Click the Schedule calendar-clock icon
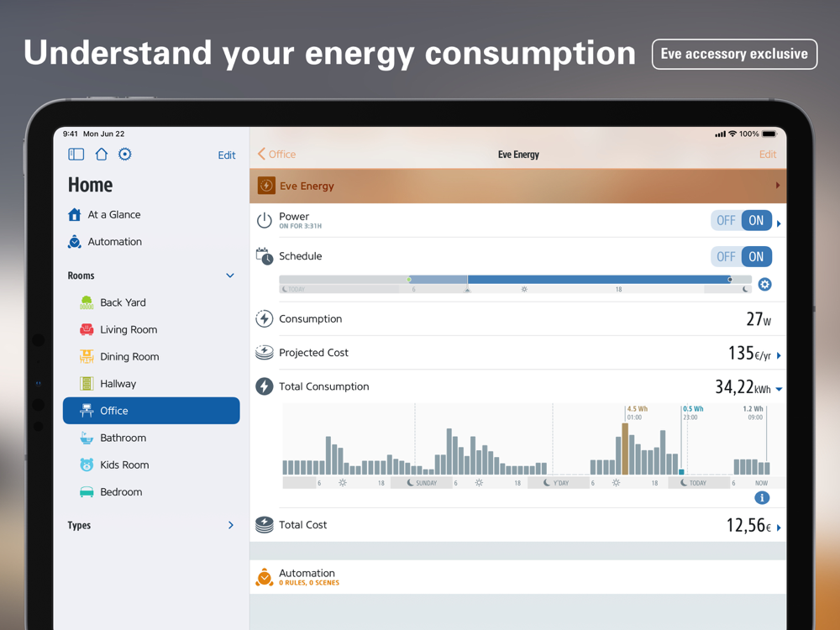The height and width of the screenshot is (630, 840). (x=264, y=256)
